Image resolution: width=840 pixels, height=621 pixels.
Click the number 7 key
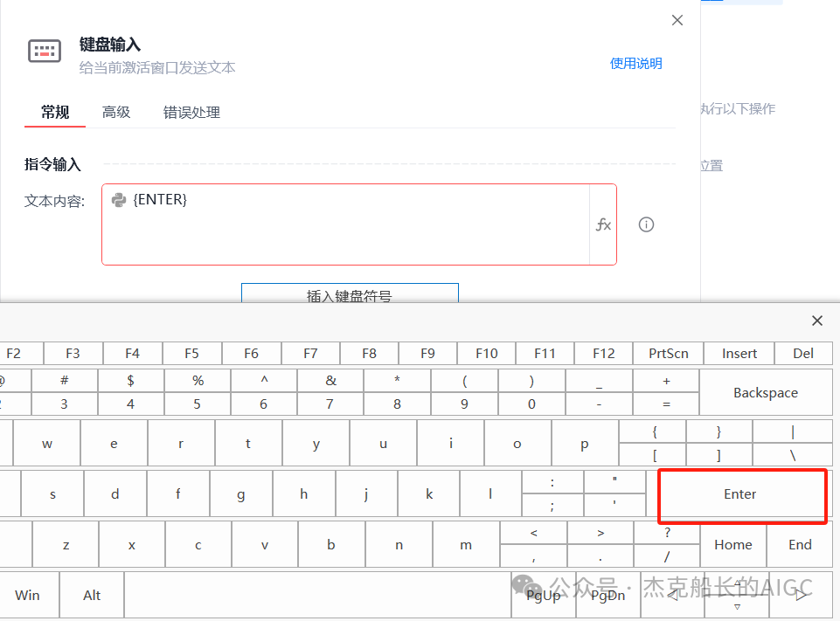330,404
